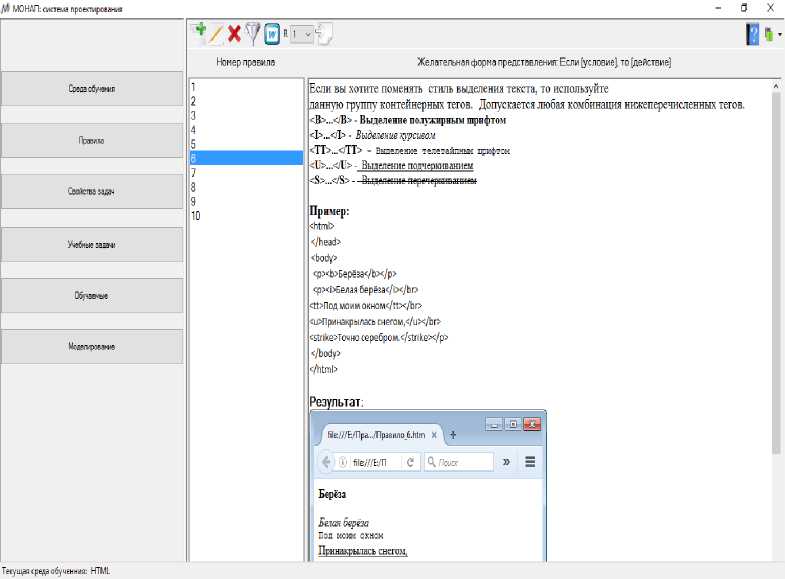The width and height of the screenshot is (785, 579).
Task: Select rule number 8 in the list
Action: pos(246,187)
